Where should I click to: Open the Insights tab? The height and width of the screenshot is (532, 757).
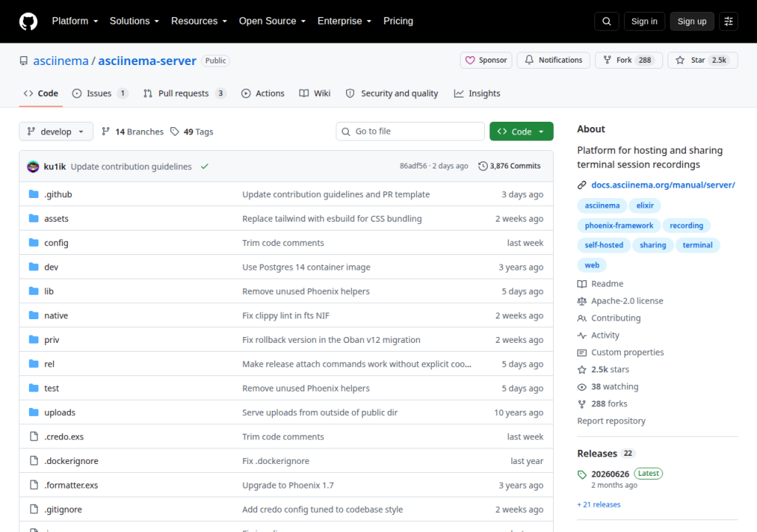[x=477, y=93]
